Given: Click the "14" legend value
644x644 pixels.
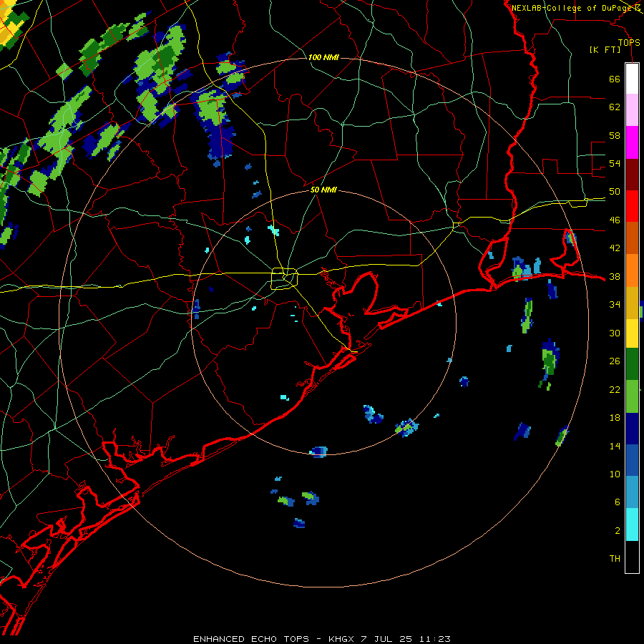Looking at the screenshot, I should [x=615, y=446].
